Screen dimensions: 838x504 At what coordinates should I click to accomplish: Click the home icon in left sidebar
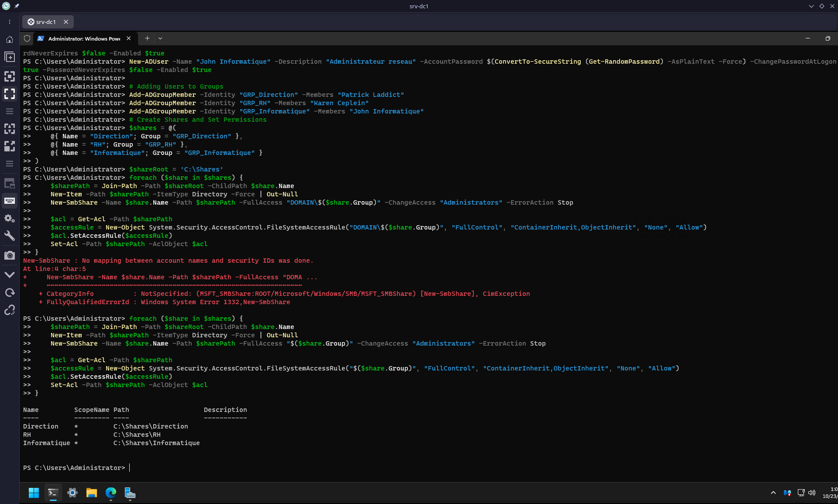coord(10,40)
